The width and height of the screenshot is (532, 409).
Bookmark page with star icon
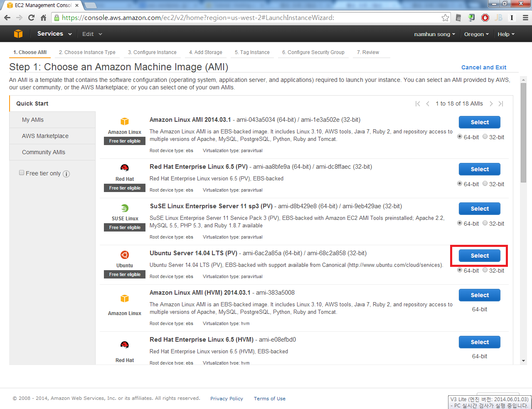click(445, 17)
